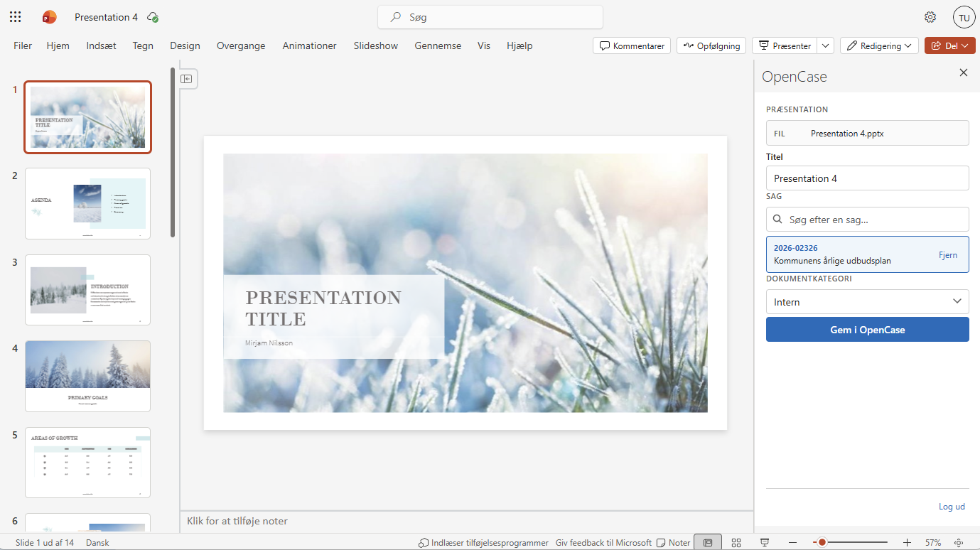Image resolution: width=980 pixels, height=550 pixels.
Task: Switch to Tegn tab
Action: pyautogui.click(x=143, y=45)
